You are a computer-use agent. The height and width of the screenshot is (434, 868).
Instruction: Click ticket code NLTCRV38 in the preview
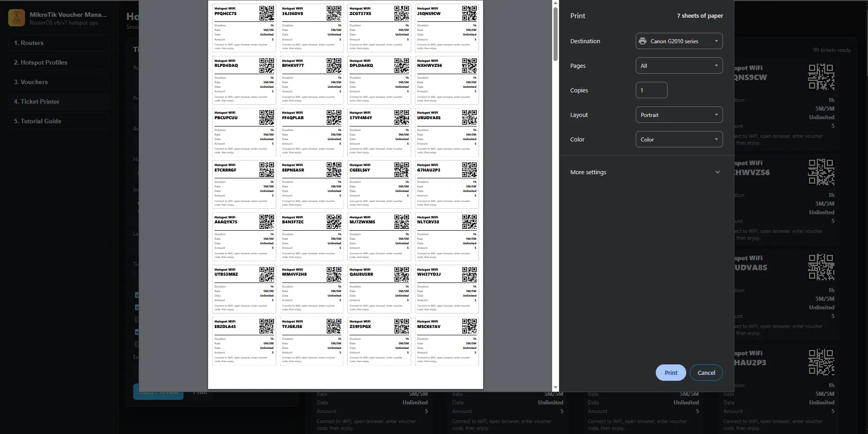[x=428, y=222]
